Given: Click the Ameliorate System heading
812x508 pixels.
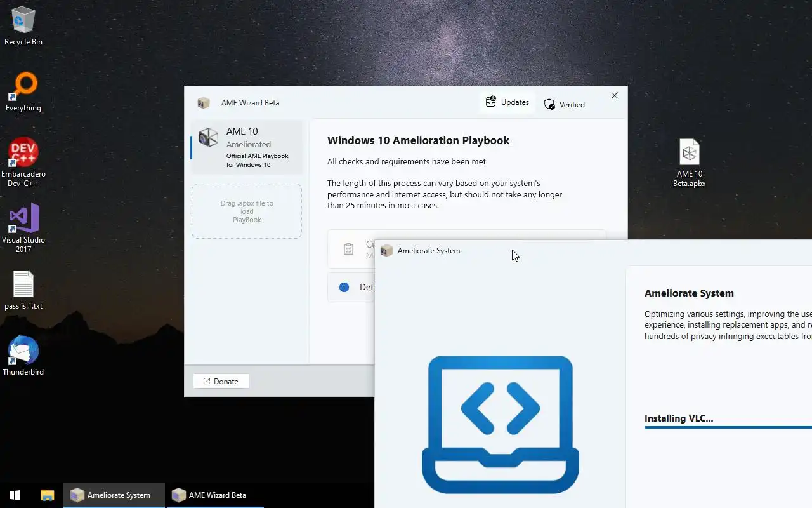Looking at the screenshot, I should [689, 293].
